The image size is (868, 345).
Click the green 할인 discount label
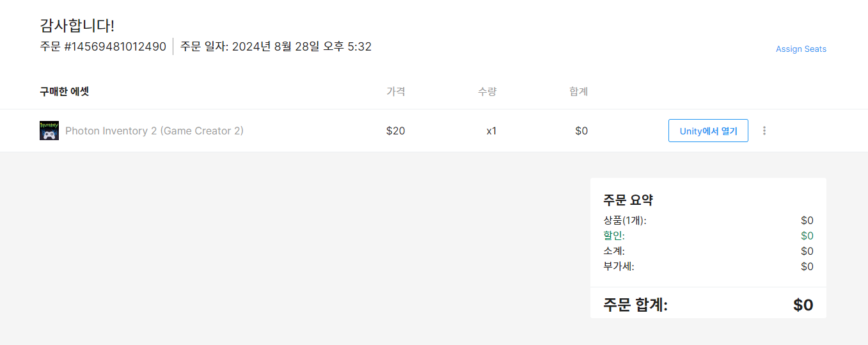(x=614, y=236)
